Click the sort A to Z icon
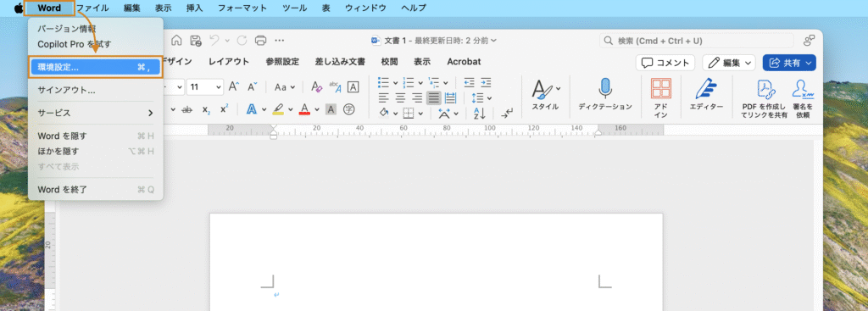868x311 pixels. (x=480, y=114)
